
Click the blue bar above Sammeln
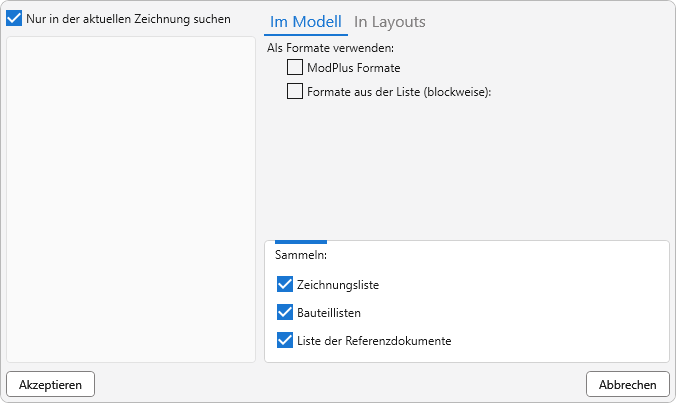[300, 242]
